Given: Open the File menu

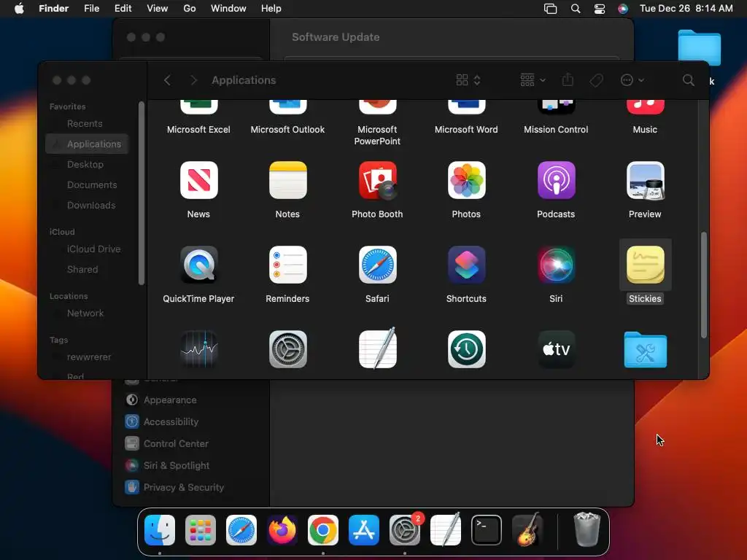Looking at the screenshot, I should tap(91, 9).
